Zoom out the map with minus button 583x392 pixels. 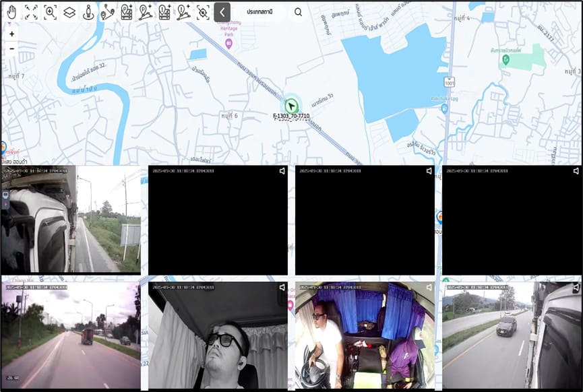pos(11,48)
